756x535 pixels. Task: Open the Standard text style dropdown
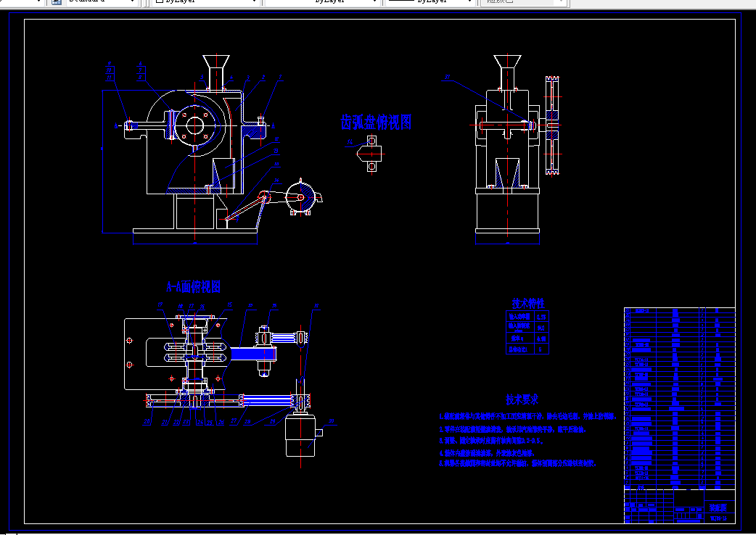(100, 1)
